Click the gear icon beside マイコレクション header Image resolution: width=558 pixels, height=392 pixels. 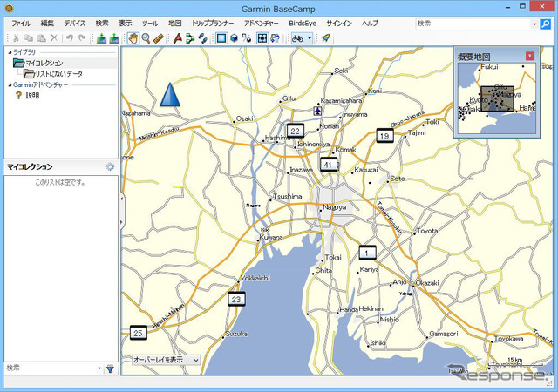[111, 166]
